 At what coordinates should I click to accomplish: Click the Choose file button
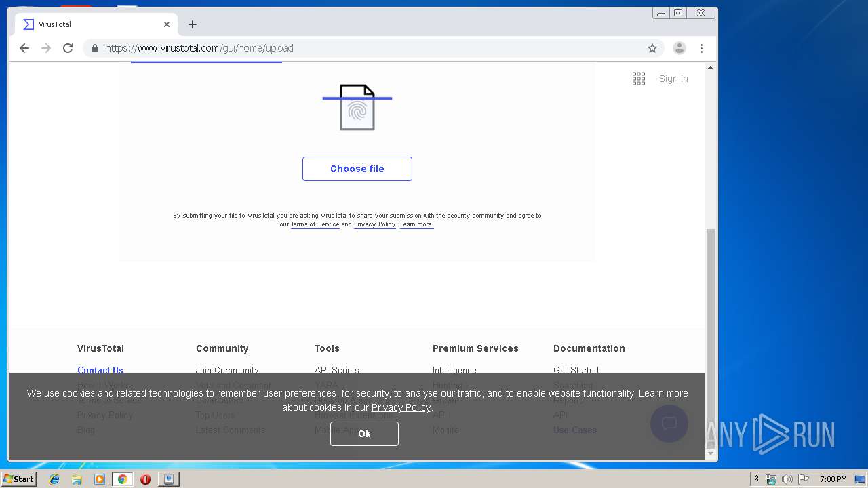click(357, 169)
